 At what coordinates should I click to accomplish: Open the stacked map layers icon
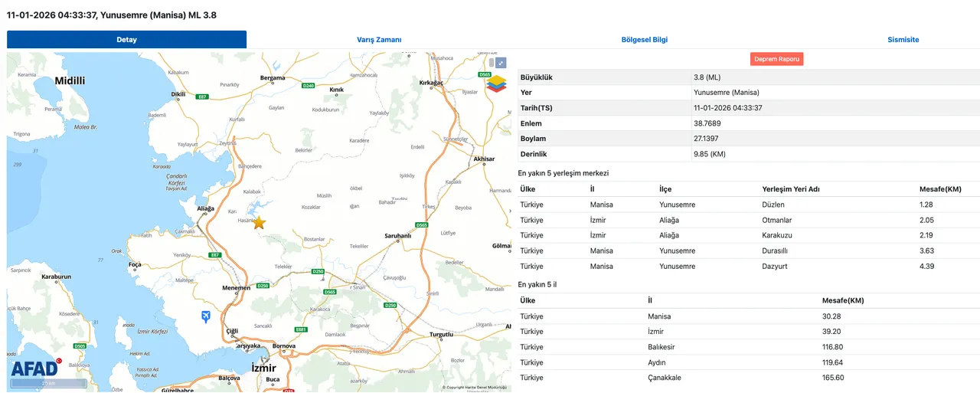496,84
